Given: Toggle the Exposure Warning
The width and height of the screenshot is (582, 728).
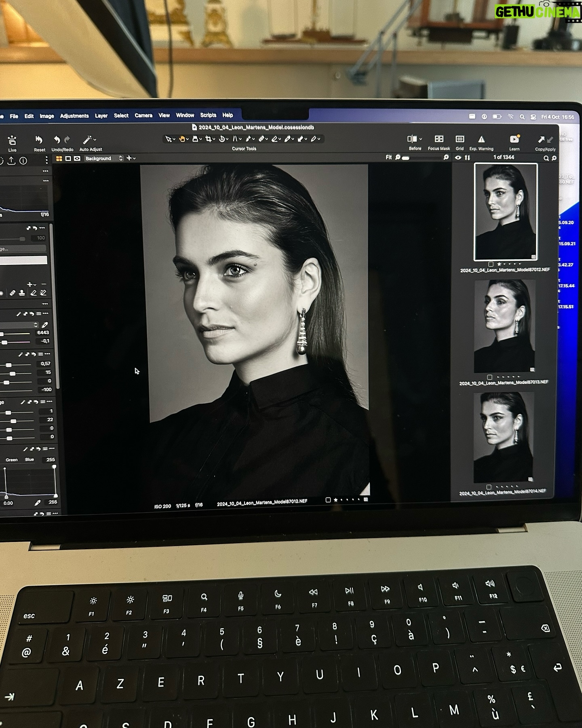Looking at the screenshot, I should pyautogui.click(x=481, y=139).
